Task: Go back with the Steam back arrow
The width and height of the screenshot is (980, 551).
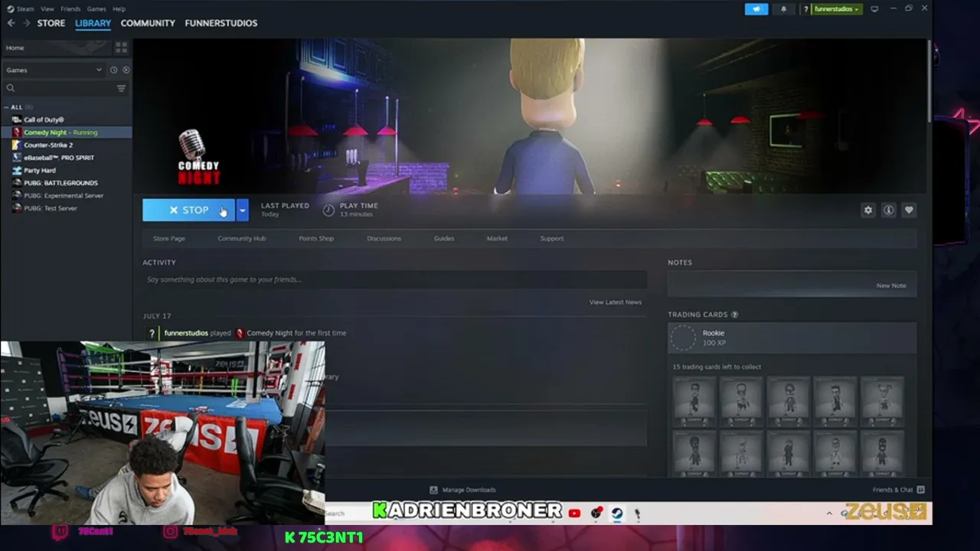Action: 11,23
